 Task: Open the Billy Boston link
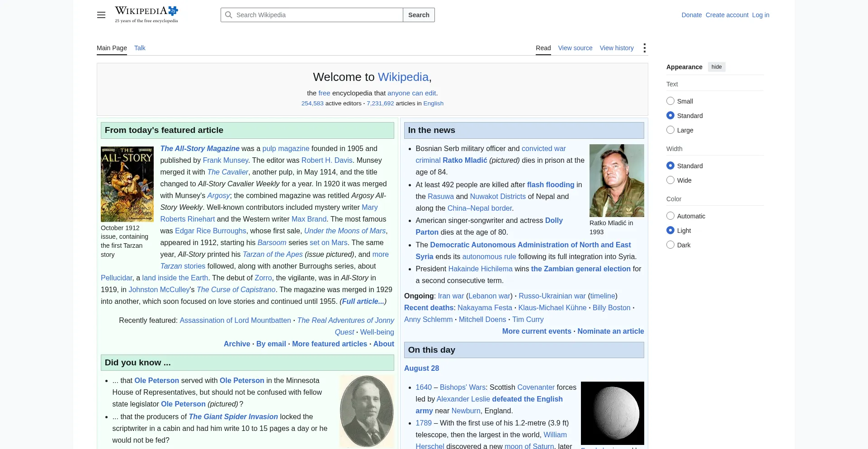(611, 307)
